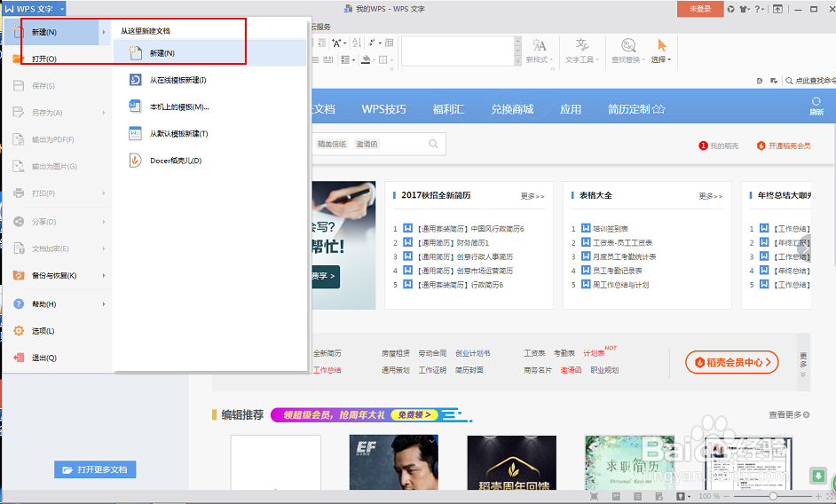Click 更多>> beside 2017秋招全新简历
This screenshot has height=504, width=836.
tap(532, 196)
